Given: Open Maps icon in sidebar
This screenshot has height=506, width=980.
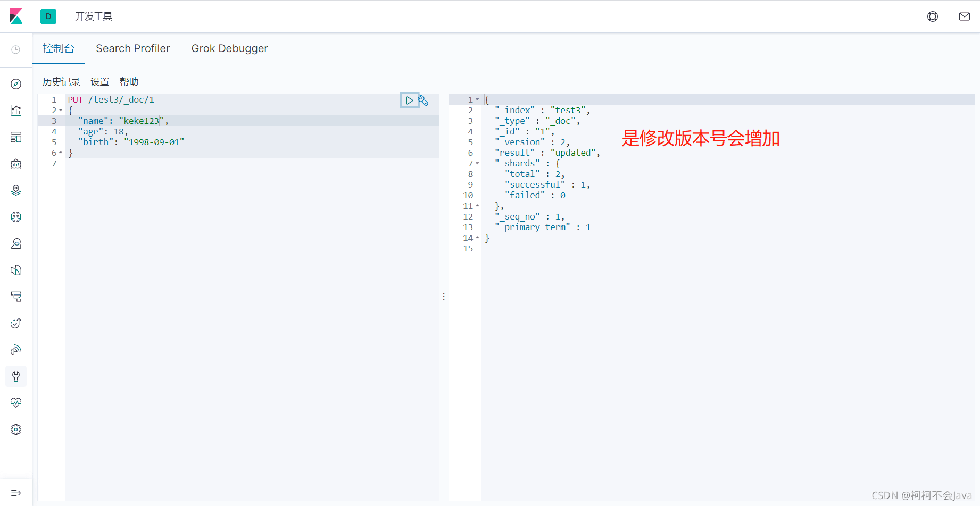Looking at the screenshot, I should [16, 190].
